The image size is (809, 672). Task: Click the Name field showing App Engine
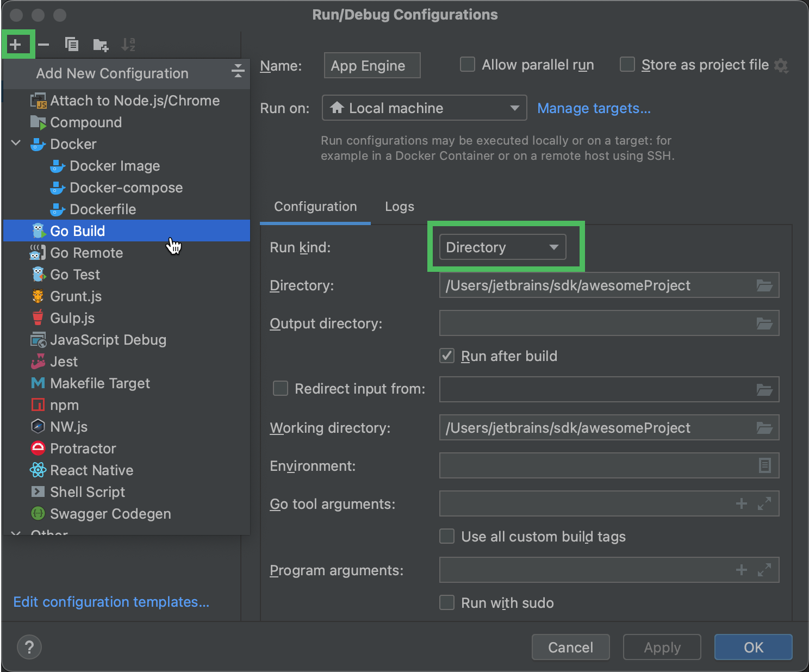pos(372,65)
